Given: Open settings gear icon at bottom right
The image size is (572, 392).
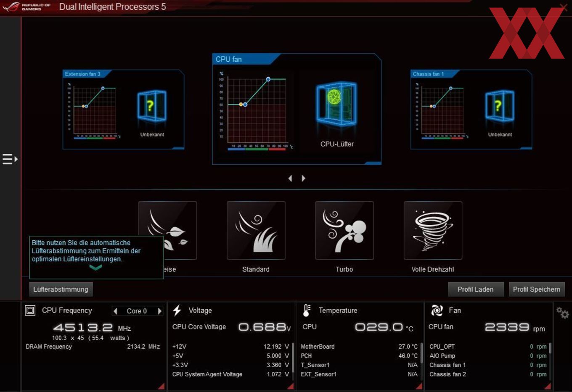Looking at the screenshot, I should click(x=562, y=313).
